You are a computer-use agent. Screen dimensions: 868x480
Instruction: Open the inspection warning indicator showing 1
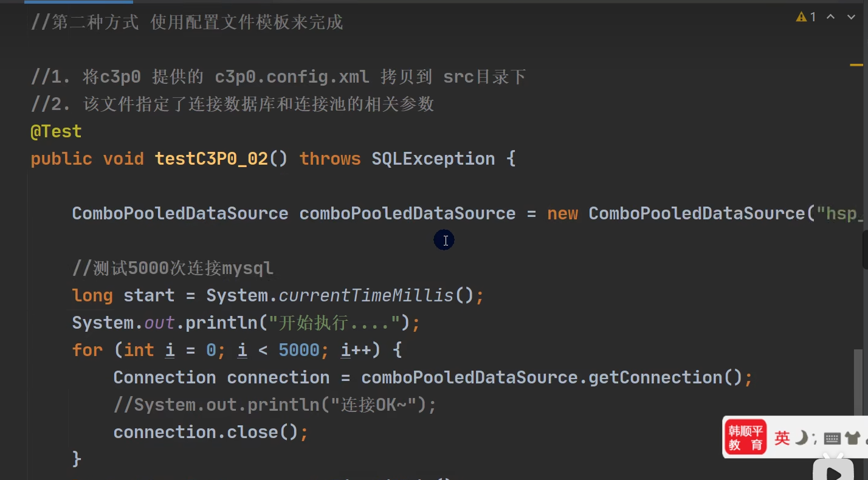[x=806, y=17]
